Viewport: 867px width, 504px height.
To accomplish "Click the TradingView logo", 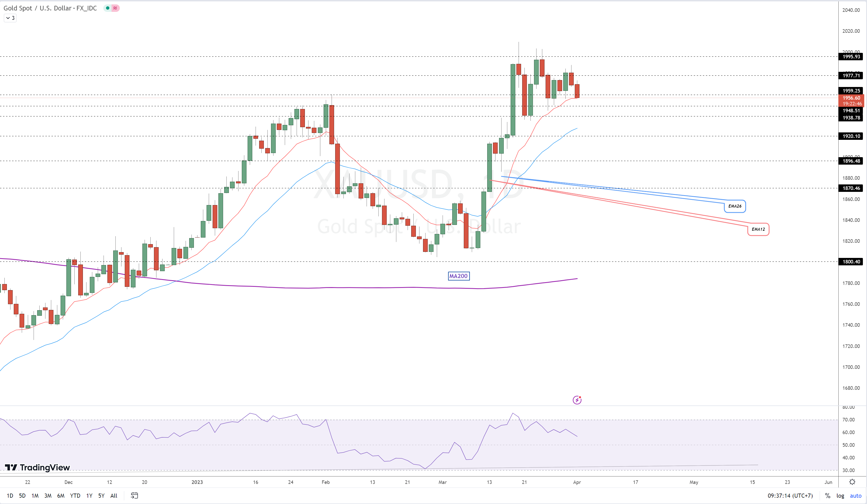I will tap(37, 467).
